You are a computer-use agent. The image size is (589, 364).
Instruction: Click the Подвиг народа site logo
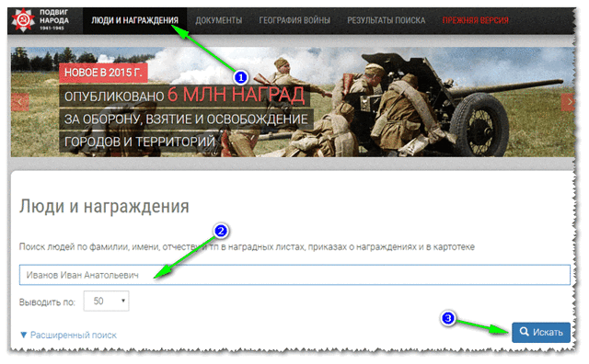(40, 20)
